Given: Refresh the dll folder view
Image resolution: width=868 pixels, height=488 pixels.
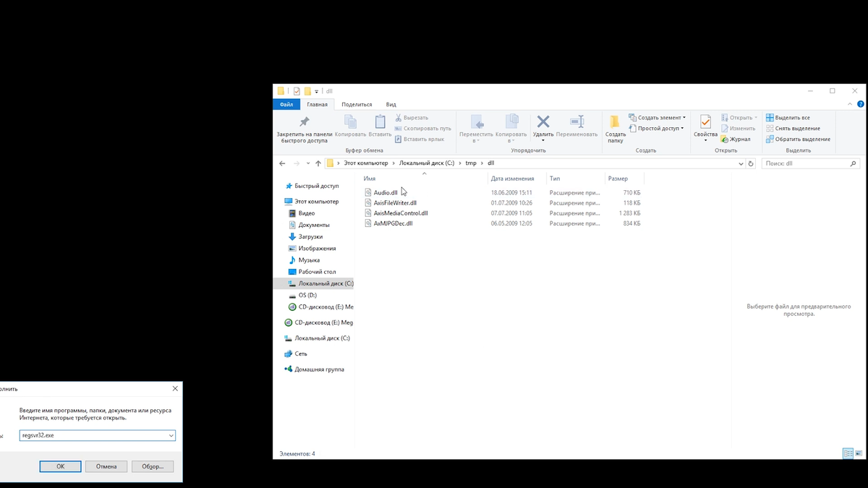Looking at the screenshot, I should coord(751,163).
